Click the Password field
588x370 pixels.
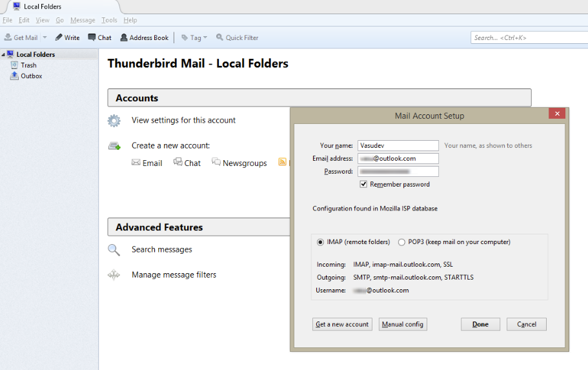click(x=398, y=172)
